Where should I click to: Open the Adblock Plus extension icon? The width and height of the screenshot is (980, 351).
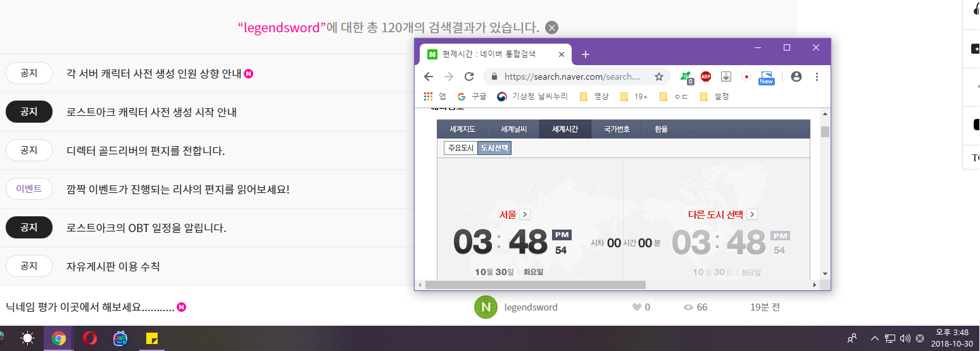coord(705,77)
